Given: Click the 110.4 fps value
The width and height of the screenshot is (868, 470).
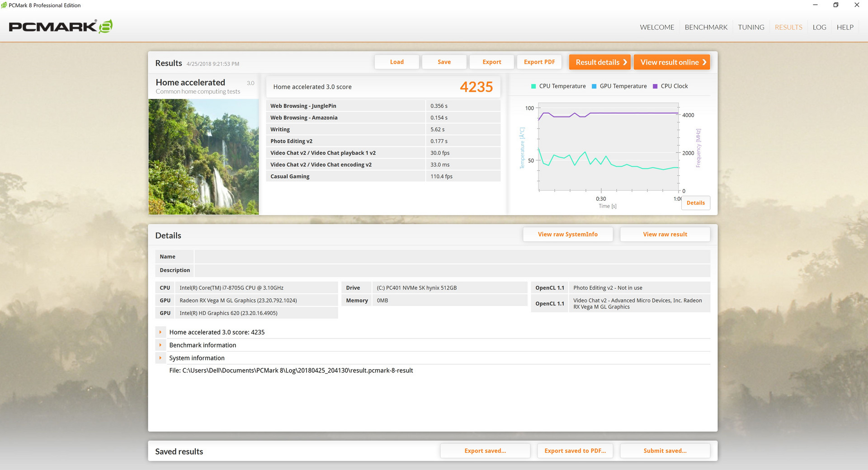Looking at the screenshot, I should (441, 176).
